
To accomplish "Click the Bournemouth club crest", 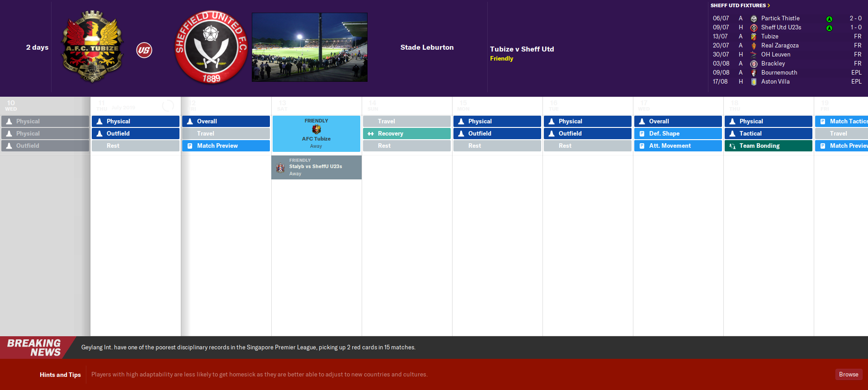I will point(754,73).
